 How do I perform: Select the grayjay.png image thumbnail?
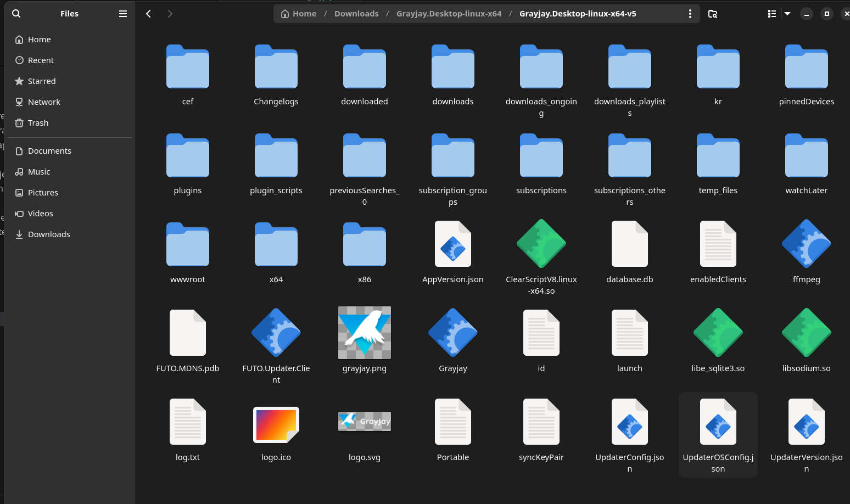click(365, 333)
